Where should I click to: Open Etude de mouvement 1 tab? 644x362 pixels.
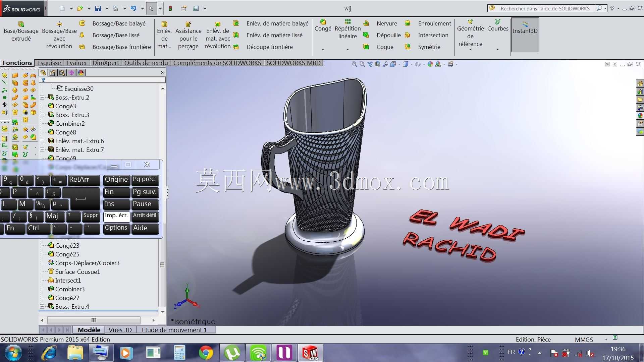174,330
